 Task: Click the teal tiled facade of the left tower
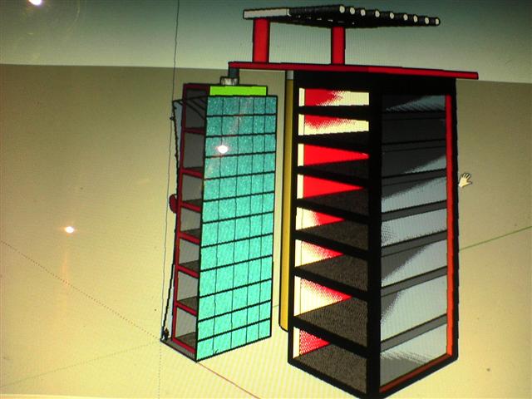tap(237, 224)
